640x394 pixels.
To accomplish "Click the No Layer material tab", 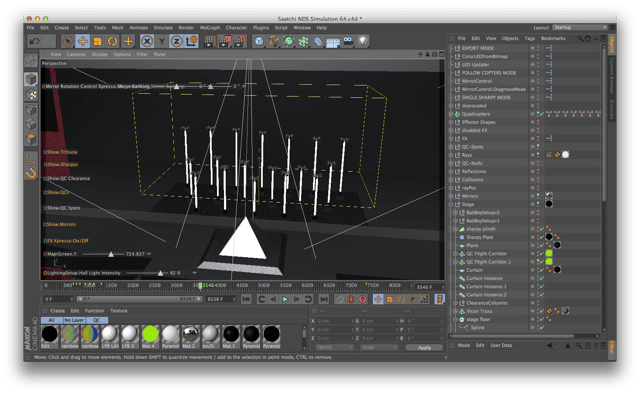I will coord(74,320).
